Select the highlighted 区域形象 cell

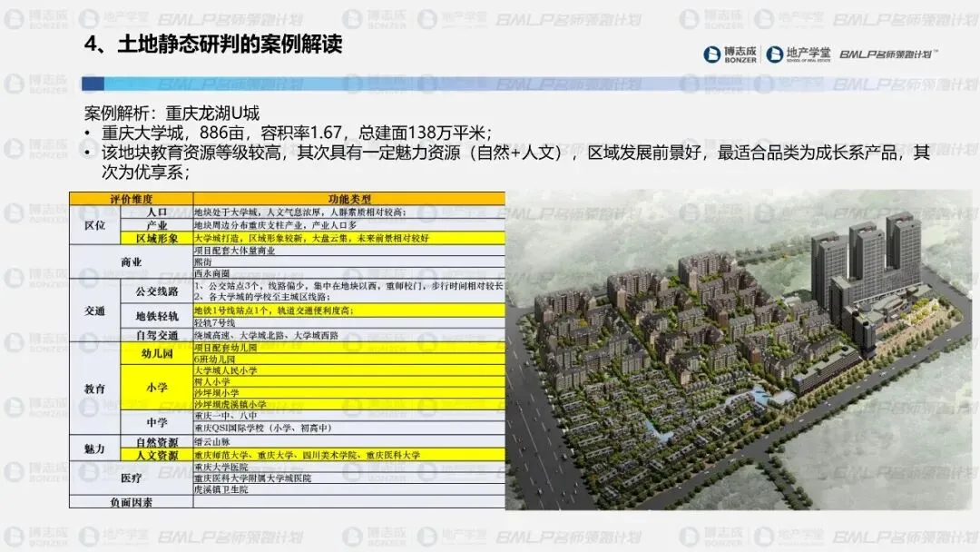click(x=157, y=238)
